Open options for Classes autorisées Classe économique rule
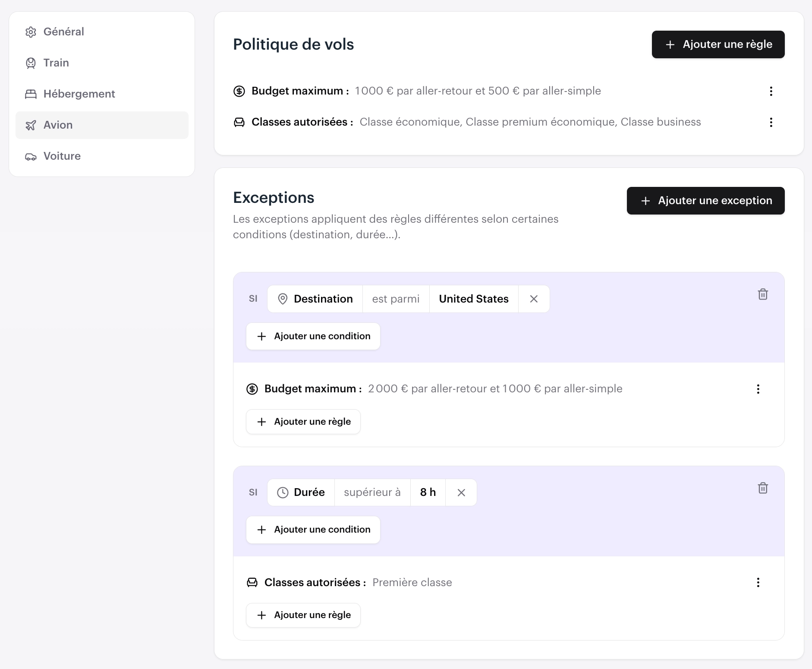 point(771,122)
